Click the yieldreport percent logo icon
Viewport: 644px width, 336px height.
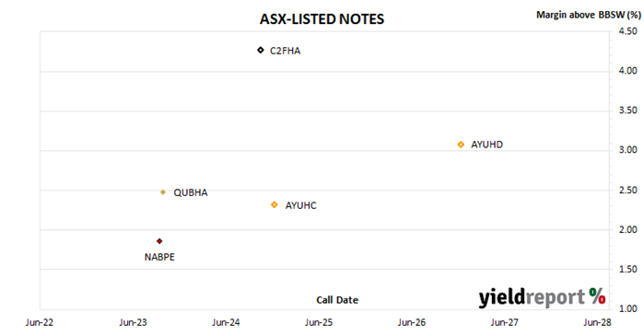597,295
